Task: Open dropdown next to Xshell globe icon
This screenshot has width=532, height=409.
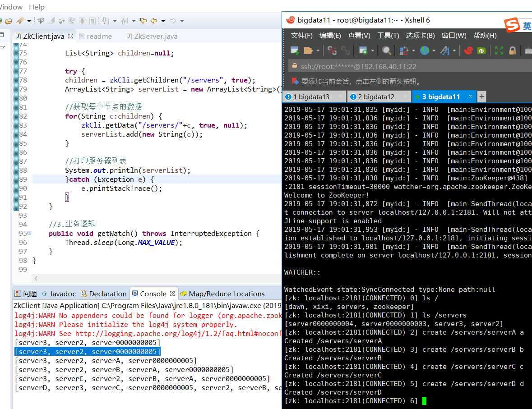Action: tap(434, 51)
